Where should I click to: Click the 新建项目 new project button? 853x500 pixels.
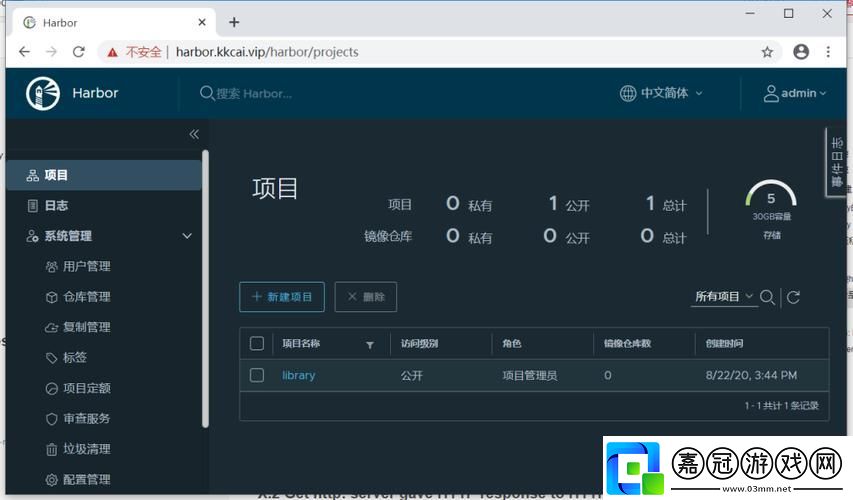[x=282, y=297]
